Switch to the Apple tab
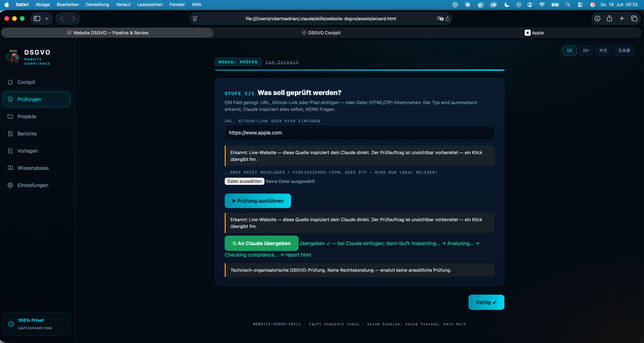The image size is (644, 343). tap(534, 33)
